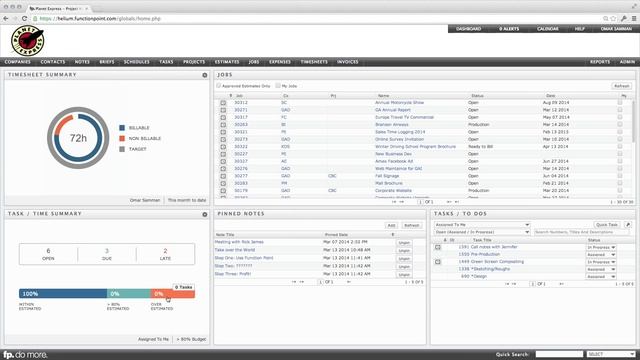Check the My box for job 30263
This screenshot has width=640, height=360.
click(x=620, y=124)
